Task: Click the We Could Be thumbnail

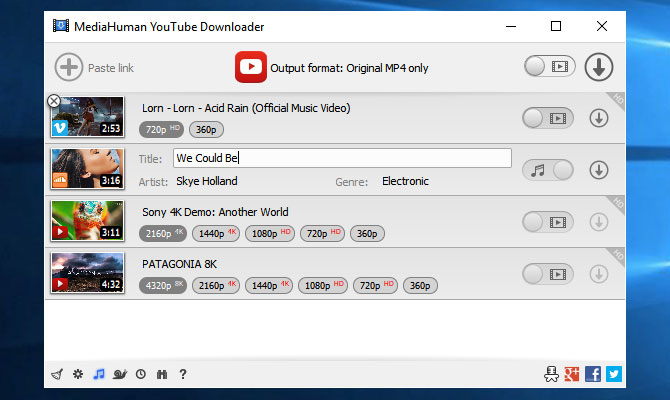Action: pos(88,168)
